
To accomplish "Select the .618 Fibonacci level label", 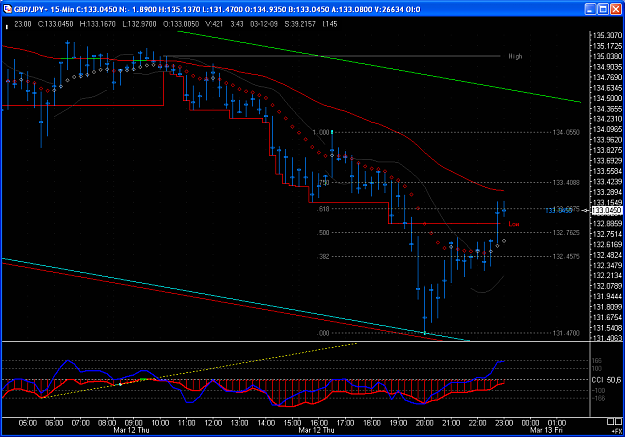I will (324, 209).
